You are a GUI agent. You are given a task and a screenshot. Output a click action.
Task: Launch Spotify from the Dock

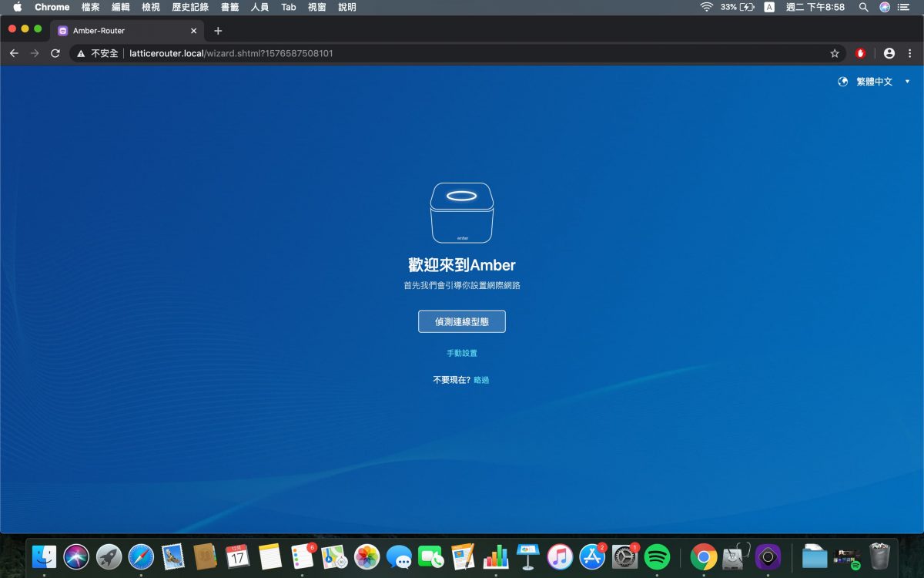click(x=657, y=556)
